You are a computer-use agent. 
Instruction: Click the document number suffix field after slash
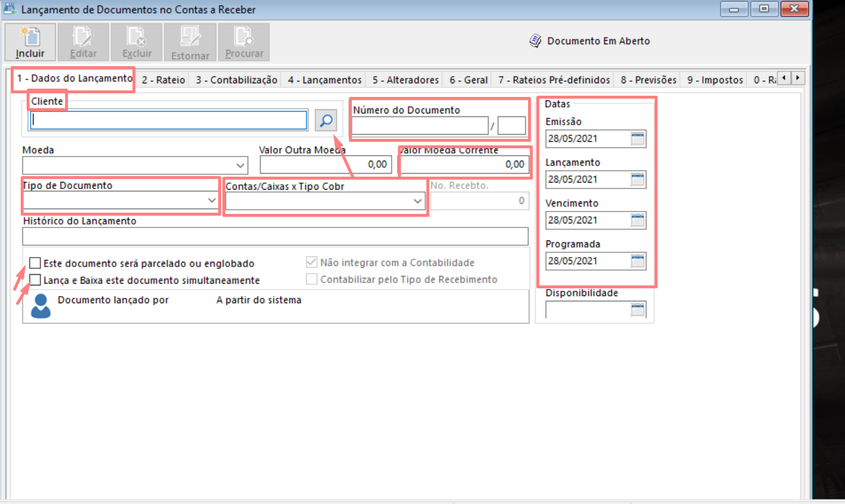pyautogui.click(x=511, y=126)
